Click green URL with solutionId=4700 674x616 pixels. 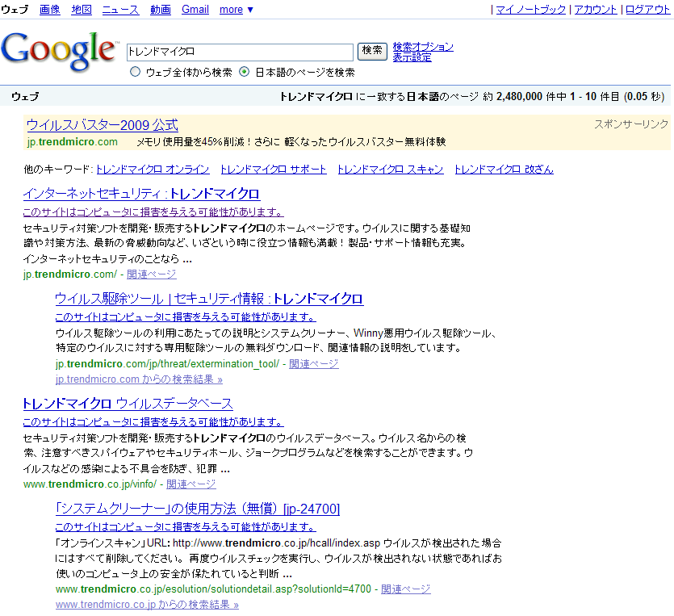[x=213, y=589]
